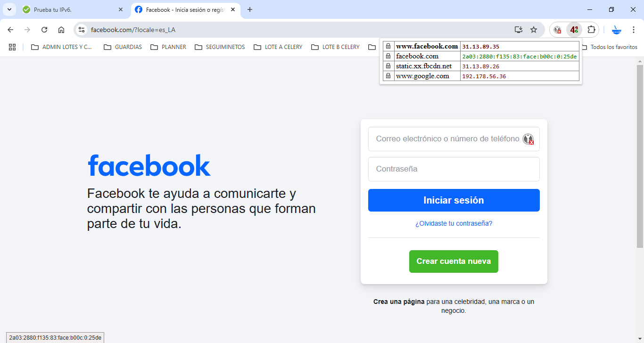
Task: Follow the ¿Olvidaste tu contraseña? link
Action: 454,223
